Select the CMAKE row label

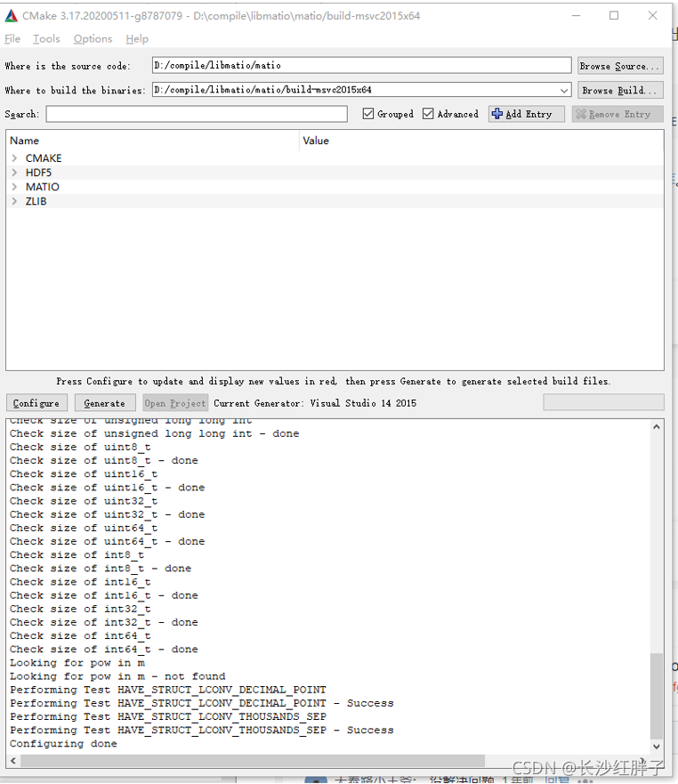point(44,158)
